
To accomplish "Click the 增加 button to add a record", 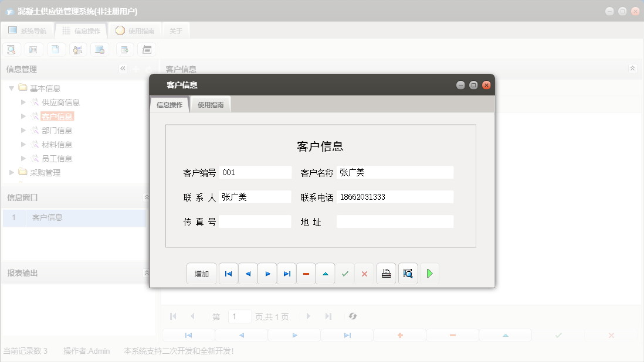I will pos(201,273).
